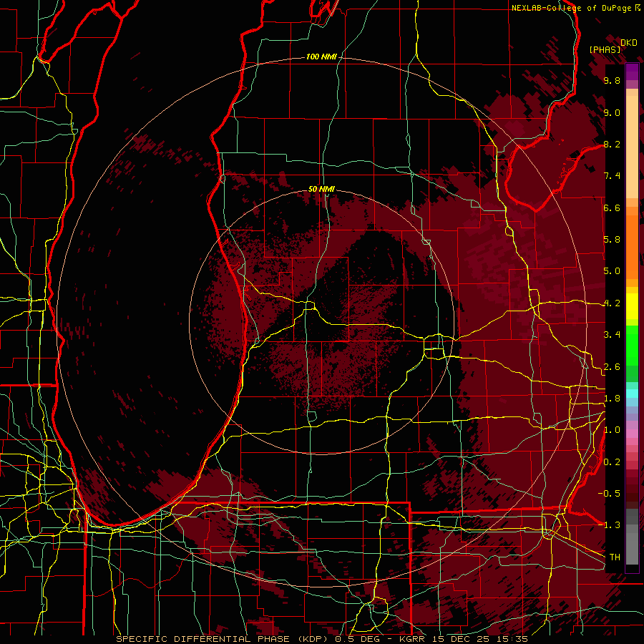Click the 50 NMI range ring label
Screen dimensions: 644x644
pyautogui.click(x=321, y=189)
